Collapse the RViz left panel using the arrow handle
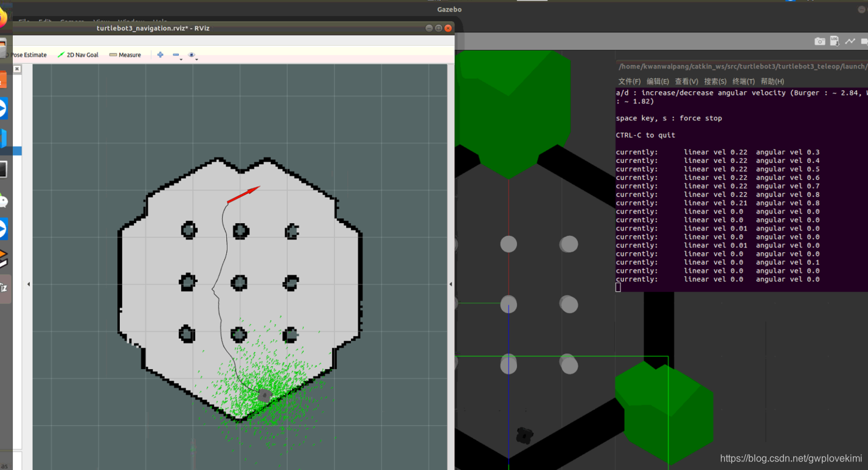The image size is (868, 470). (x=29, y=284)
